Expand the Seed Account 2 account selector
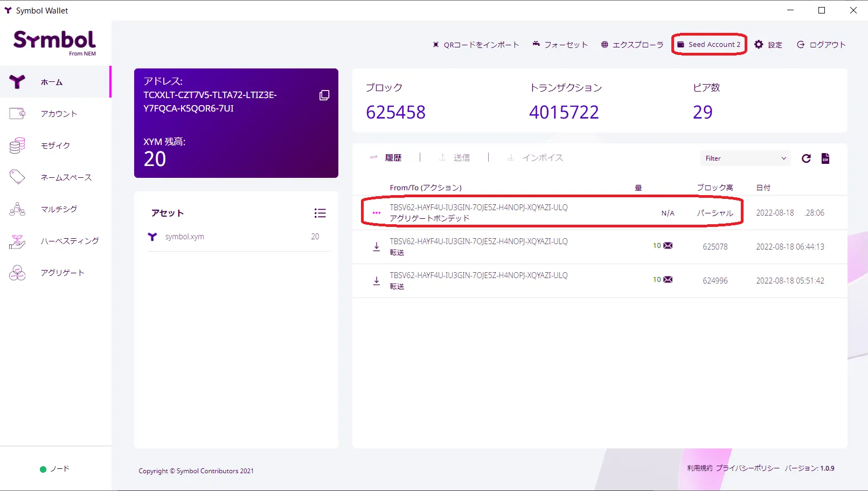Screen dimensions: 868x491 coord(709,45)
